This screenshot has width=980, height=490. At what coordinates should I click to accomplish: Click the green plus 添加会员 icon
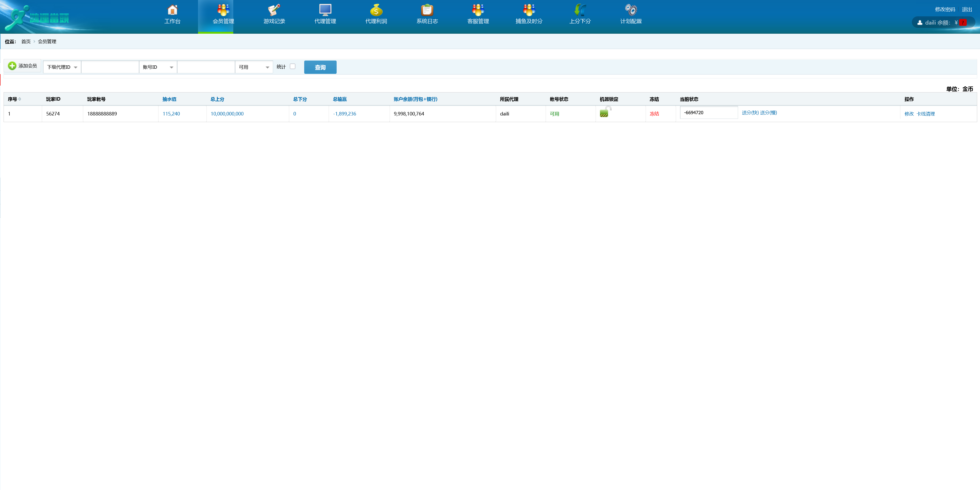(12, 66)
